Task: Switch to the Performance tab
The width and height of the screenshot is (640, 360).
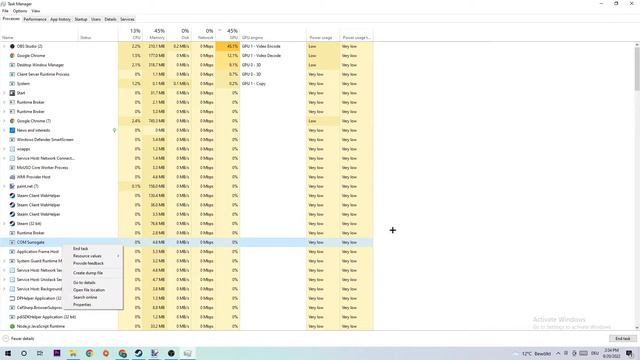Action: 35,19
